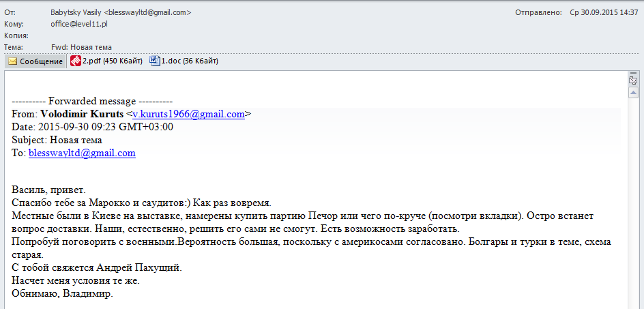
Task: Click the header subject Fwd: Новая тема
Action: pyautogui.click(x=81, y=47)
